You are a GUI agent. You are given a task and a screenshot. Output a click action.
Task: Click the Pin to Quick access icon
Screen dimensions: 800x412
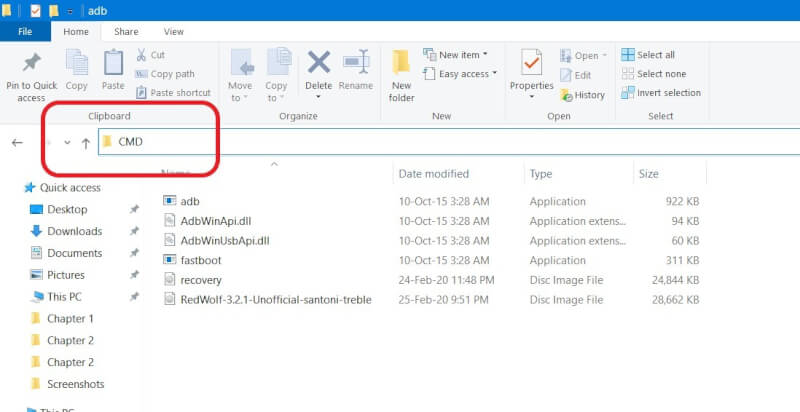(x=32, y=63)
